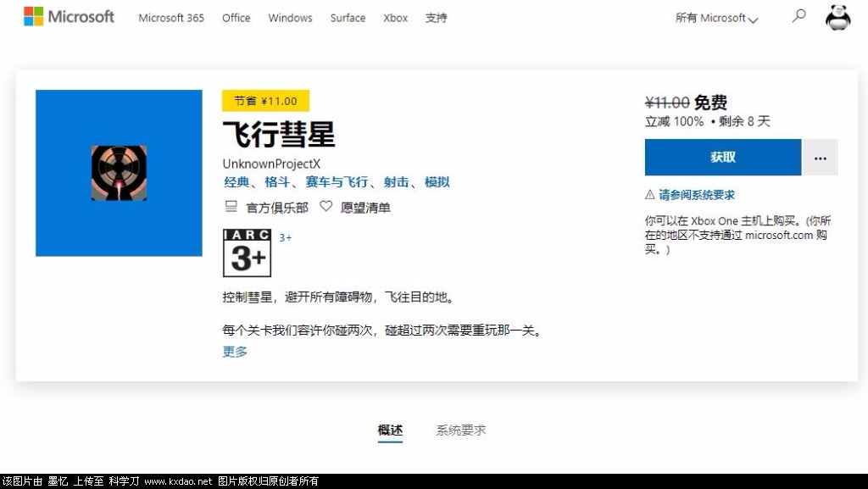Open the search magnifier icon
Image resolution: width=868 pixels, height=489 pixels.
pyautogui.click(x=798, y=16)
